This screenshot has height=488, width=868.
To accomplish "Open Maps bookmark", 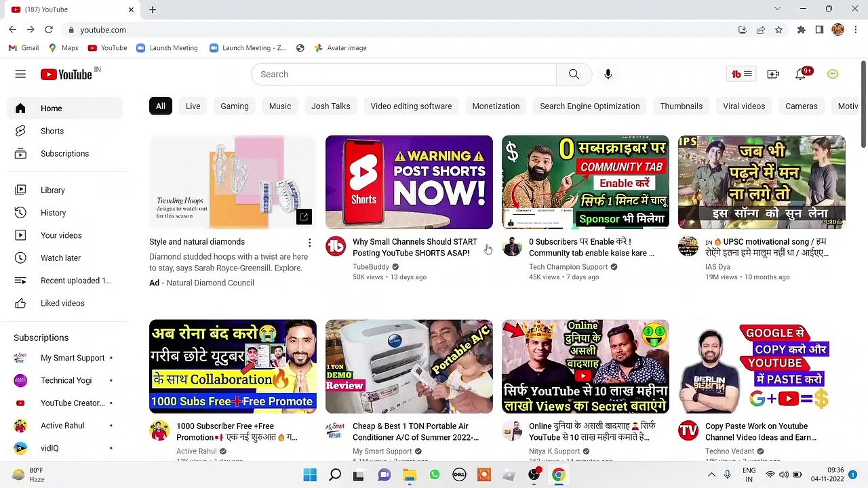I will tap(63, 48).
